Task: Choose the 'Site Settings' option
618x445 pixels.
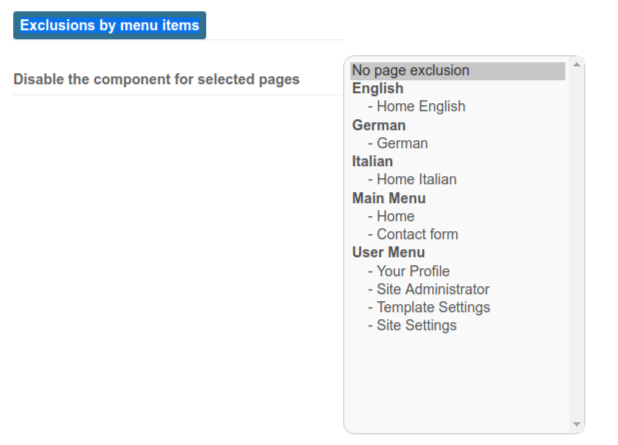Action: click(x=457, y=326)
